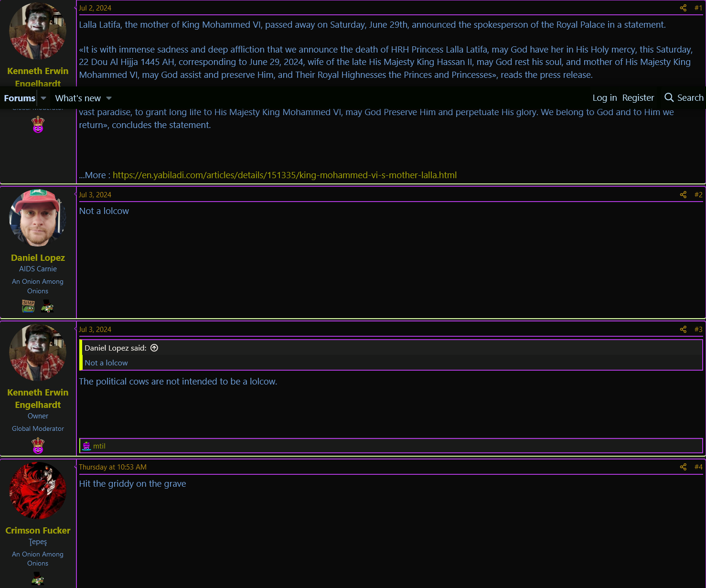Share post #2 via share icon
Image resolution: width=706 pixels, height=588 pixels.
[683, 195]
